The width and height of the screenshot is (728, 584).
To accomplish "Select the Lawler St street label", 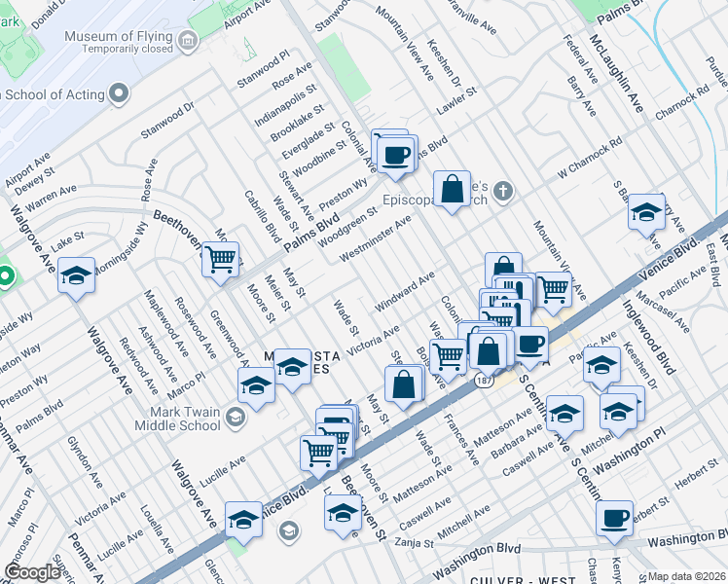I will point(456,100).
